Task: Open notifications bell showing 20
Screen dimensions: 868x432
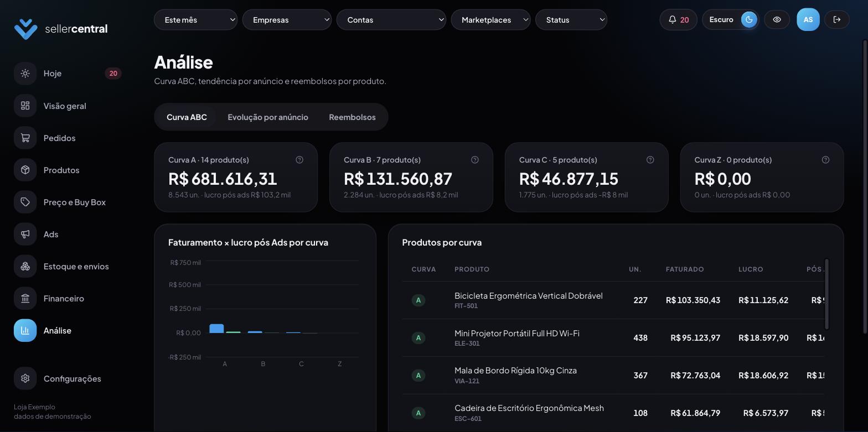Action: pos(678,20)
